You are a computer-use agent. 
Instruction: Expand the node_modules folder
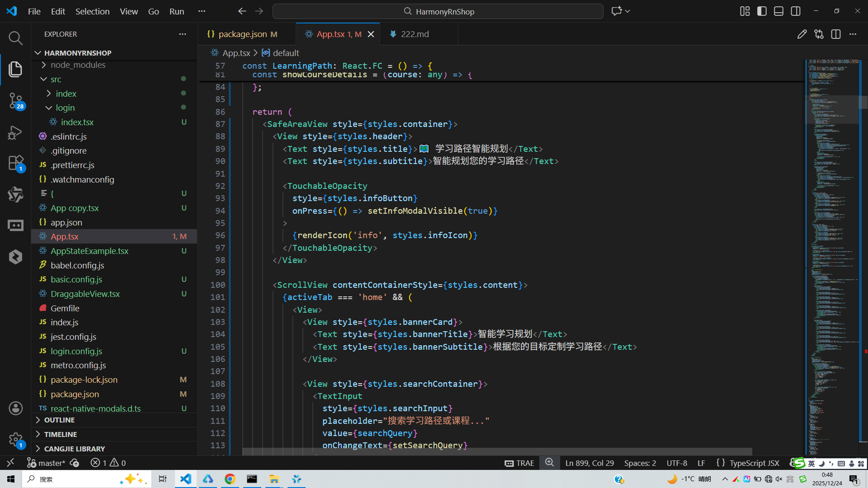(78, 65)
